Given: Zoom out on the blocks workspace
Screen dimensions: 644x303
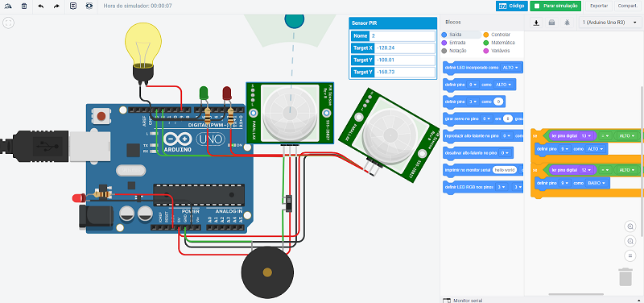Looking at the screenshot, I should point(630,241).
